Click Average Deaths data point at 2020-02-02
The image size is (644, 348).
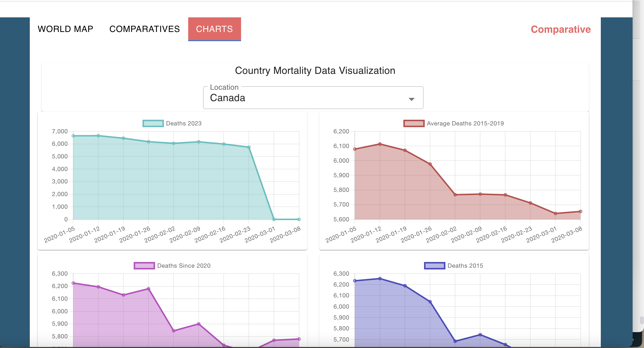(x=455, y=195)
